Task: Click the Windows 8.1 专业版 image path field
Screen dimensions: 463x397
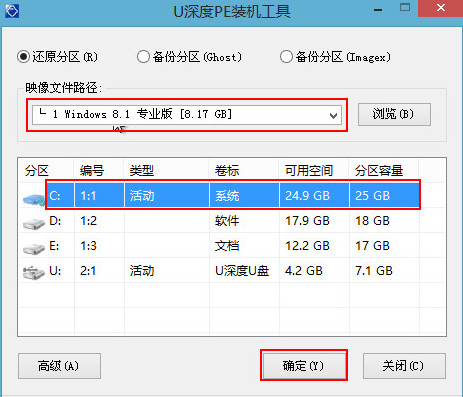Action: click(x=187, y=115)
